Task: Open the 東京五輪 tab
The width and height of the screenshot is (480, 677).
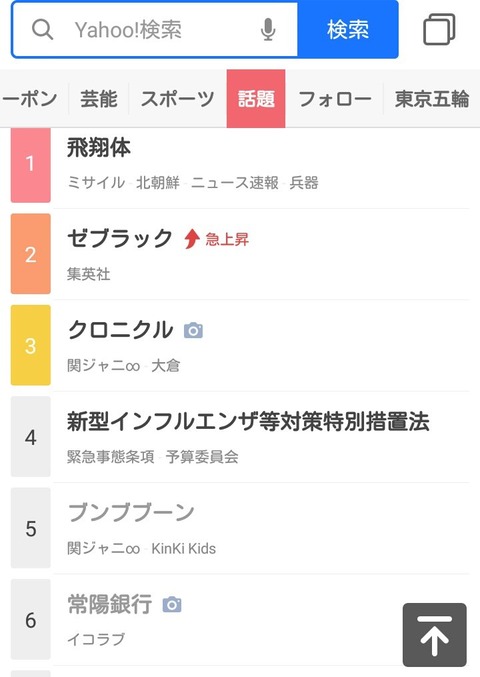Action: point(432,98)
